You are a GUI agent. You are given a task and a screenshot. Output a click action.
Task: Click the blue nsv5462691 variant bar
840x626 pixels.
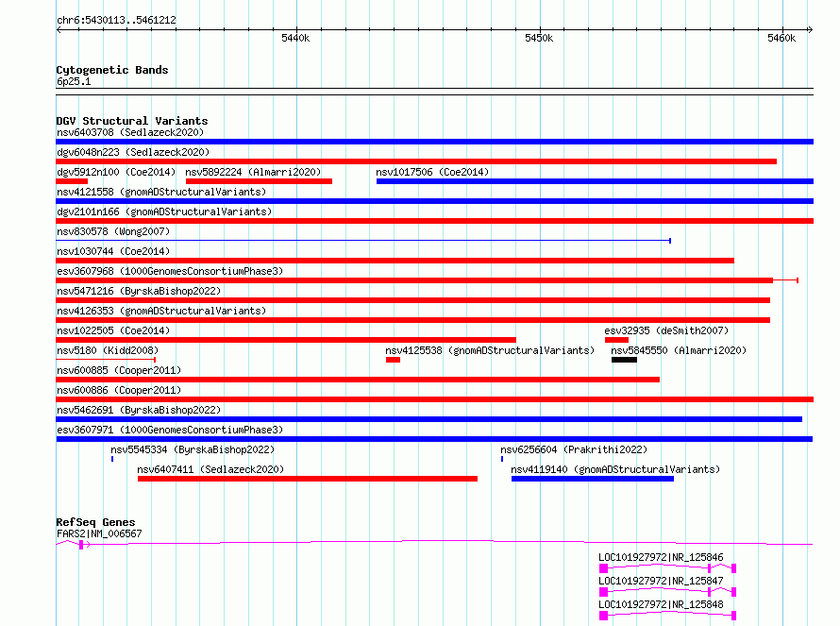(x=429, y=419)
